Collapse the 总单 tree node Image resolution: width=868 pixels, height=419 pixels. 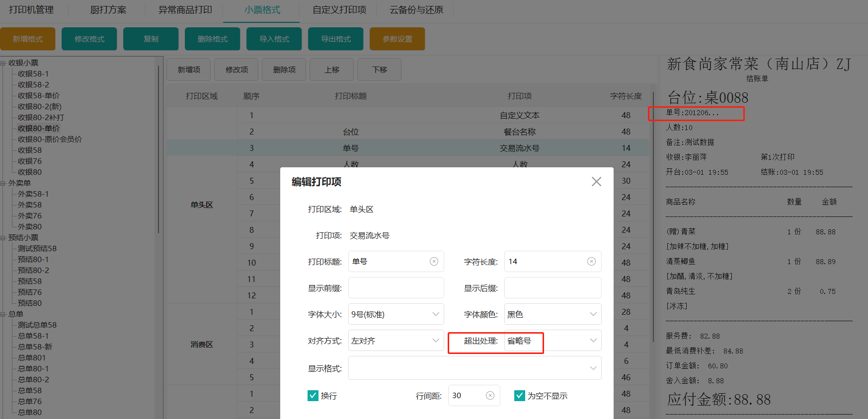pos(3,314)
